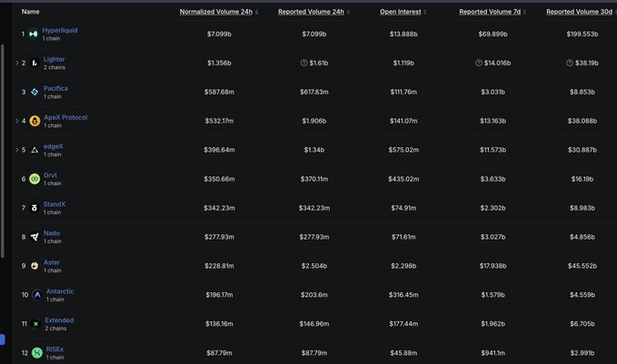617x364 pixels.
Task: Click the Aster logo icon
Action: point(35,266)
